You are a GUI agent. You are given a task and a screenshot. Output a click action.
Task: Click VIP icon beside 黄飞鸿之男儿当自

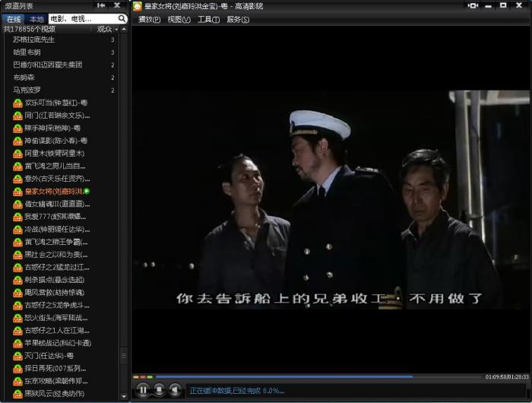coord(17,167)
